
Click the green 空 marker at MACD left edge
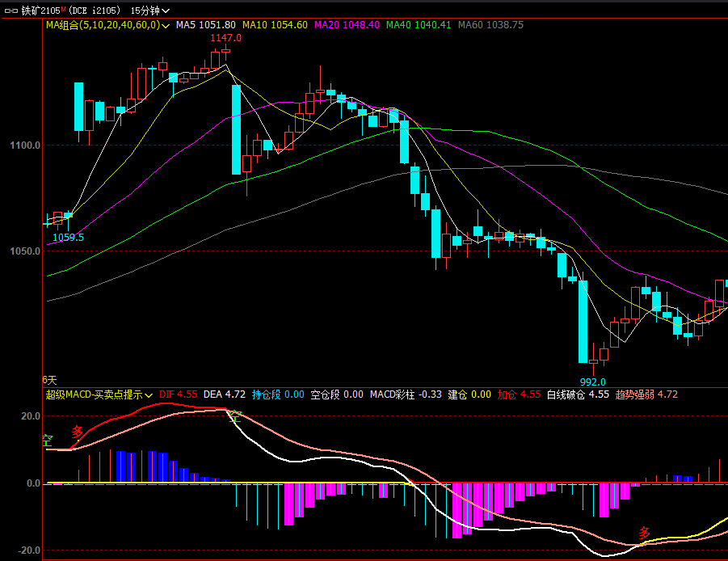coord(48,441)
